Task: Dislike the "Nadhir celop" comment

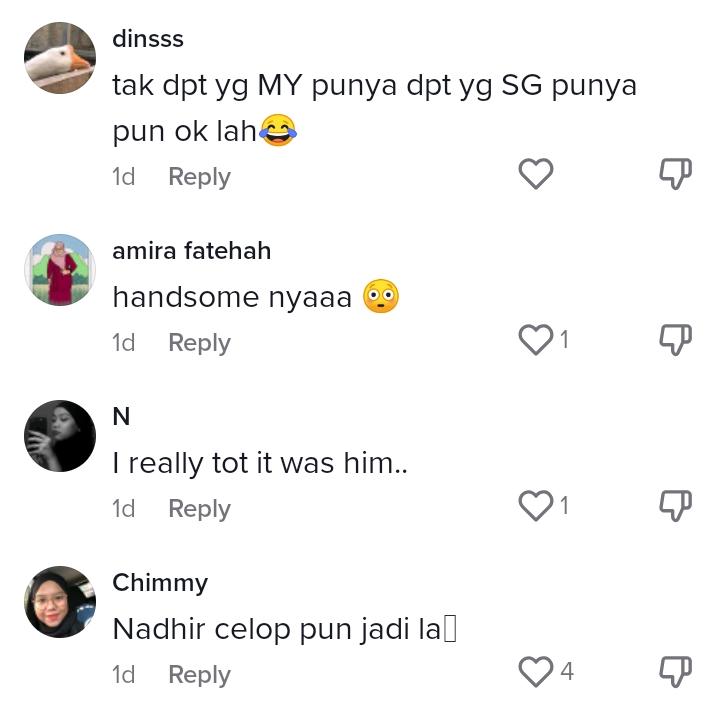Action: pos(676,672)
